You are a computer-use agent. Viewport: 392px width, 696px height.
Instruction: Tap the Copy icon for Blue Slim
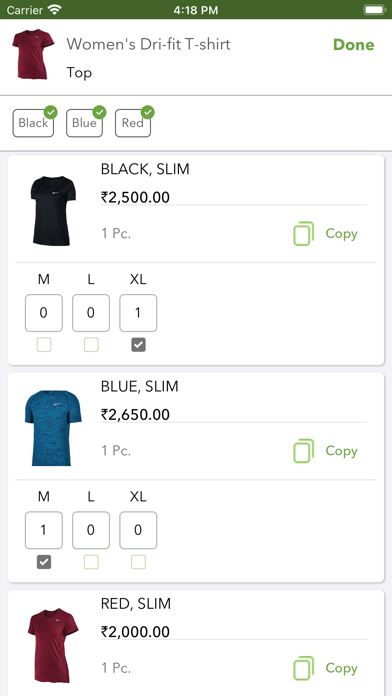click(304, 451)
